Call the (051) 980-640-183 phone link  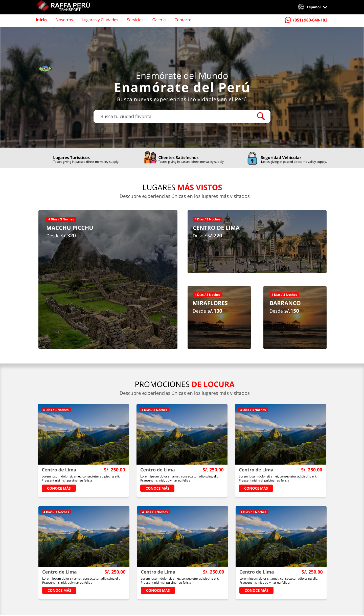click(310, 20)
